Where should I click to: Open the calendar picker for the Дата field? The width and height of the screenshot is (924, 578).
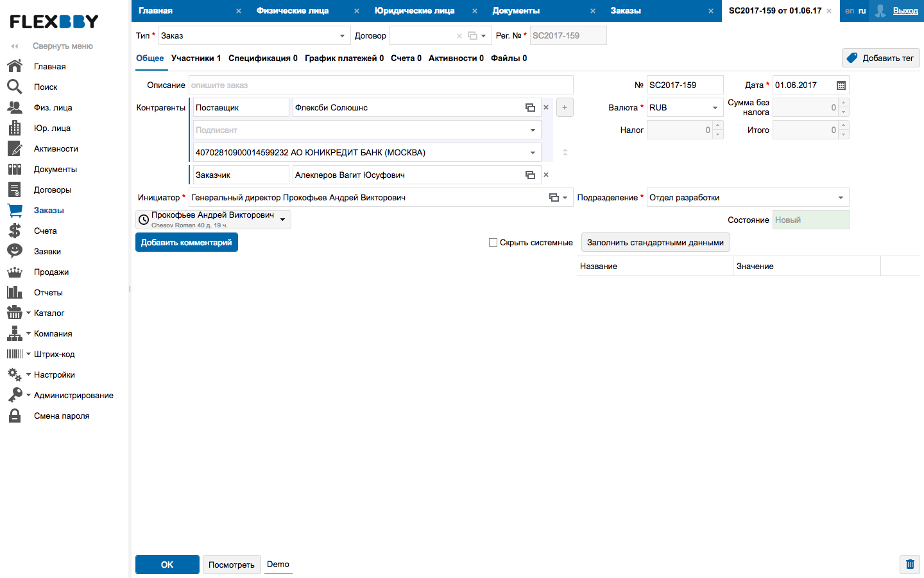841,85
